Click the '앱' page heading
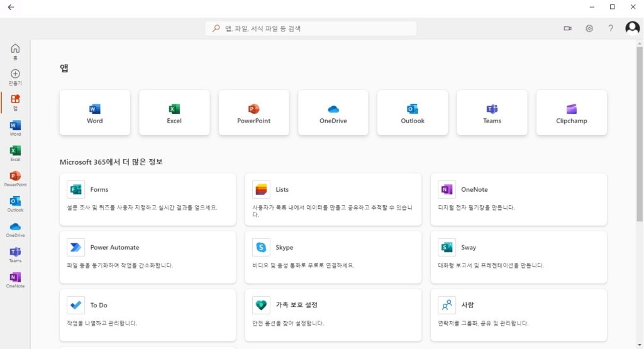 point(64,68)
